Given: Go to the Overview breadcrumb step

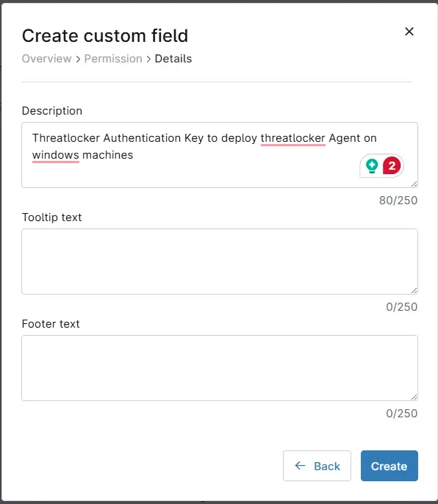Looking at the screenshot, I should tap(46, 59).
